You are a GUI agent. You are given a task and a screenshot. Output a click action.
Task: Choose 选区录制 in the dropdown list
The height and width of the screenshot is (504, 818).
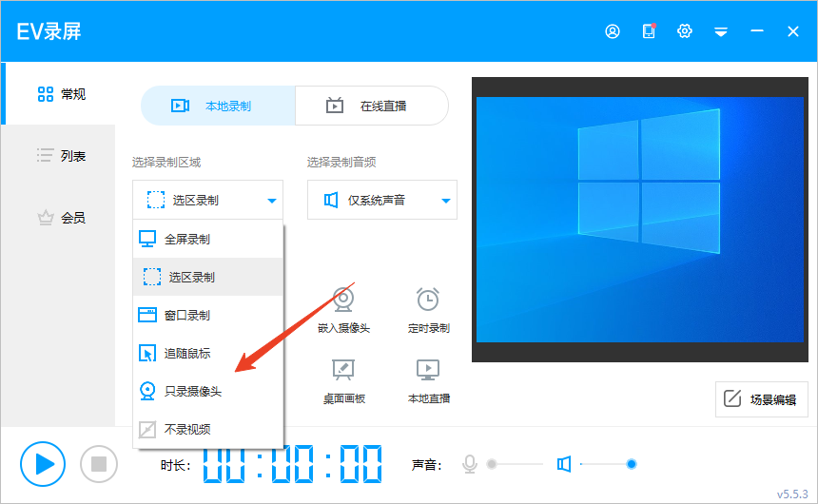coord(207,277)
